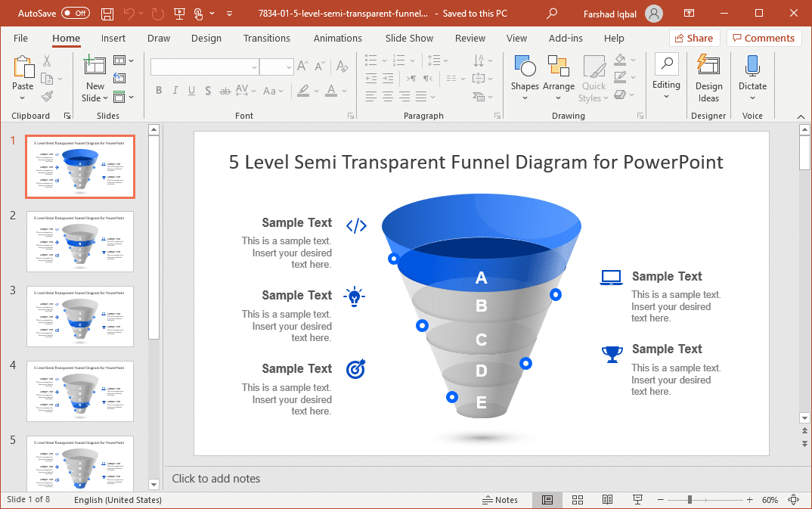Open the Transitions tab
This screenshot has height=509, width=812.
[x=266, y=38]
